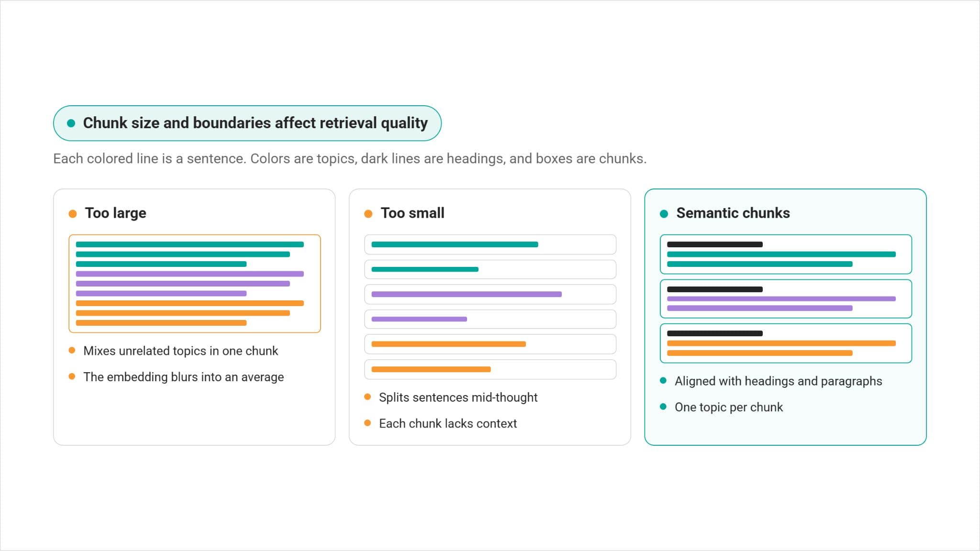
Task: Click bullet dot for Each chunk lacks context
Action: [x=367, y=423]
